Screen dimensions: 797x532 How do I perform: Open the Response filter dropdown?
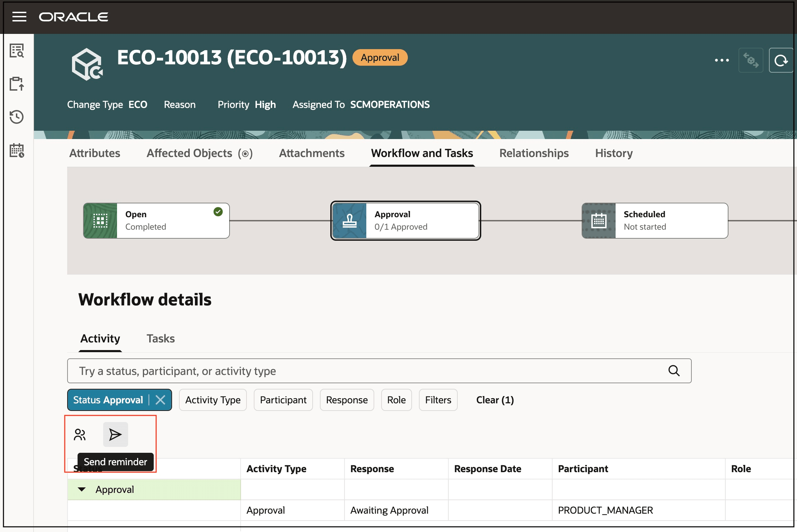pos(347,400)
